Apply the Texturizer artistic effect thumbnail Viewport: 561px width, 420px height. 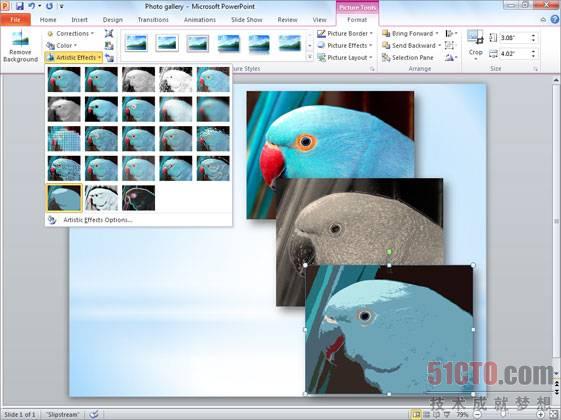pyautogui.click(x=101, y=168)
